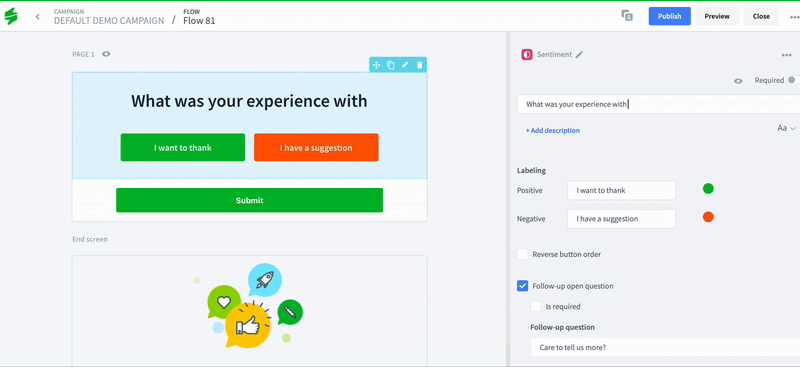Edit the question with the pencil icon
Screen dimensions: 800x367
click(x=405, y=65)
